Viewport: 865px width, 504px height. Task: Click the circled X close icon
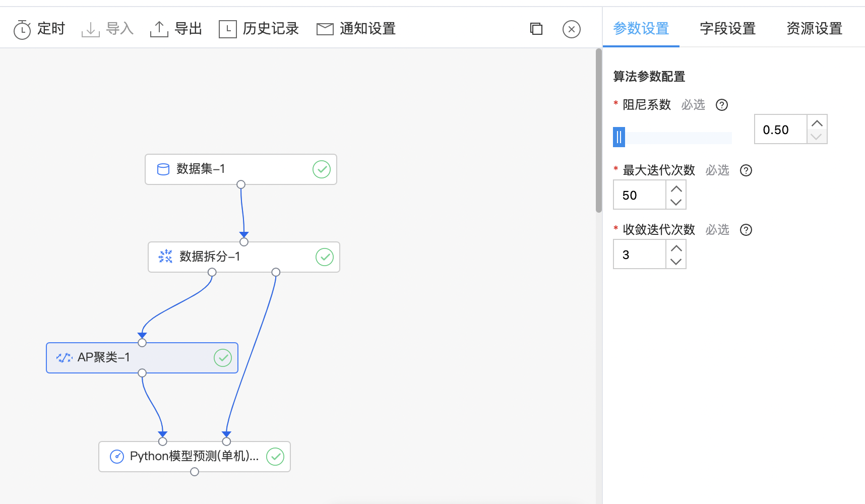571,29
